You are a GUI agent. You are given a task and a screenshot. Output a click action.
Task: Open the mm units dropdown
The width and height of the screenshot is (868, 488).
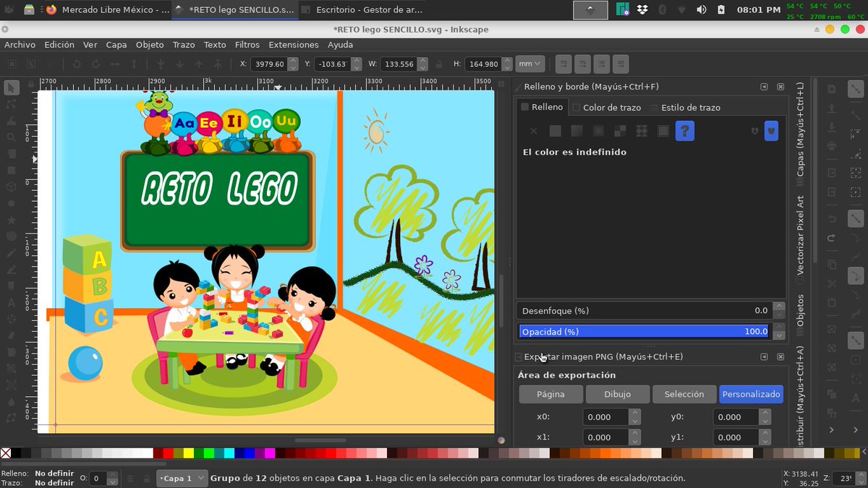[x=530, y=64]
